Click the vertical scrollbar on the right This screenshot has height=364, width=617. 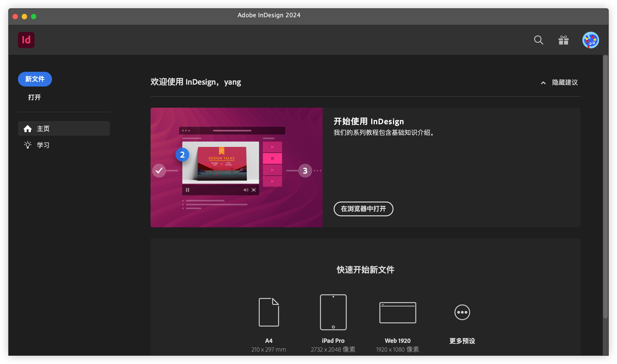click(x=605, y=186)
